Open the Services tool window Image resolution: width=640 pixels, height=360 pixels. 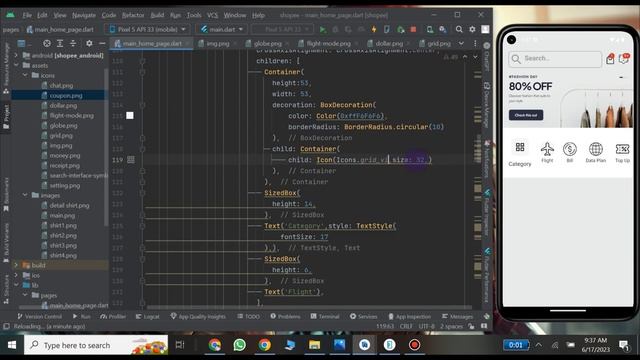pos(363,316)
